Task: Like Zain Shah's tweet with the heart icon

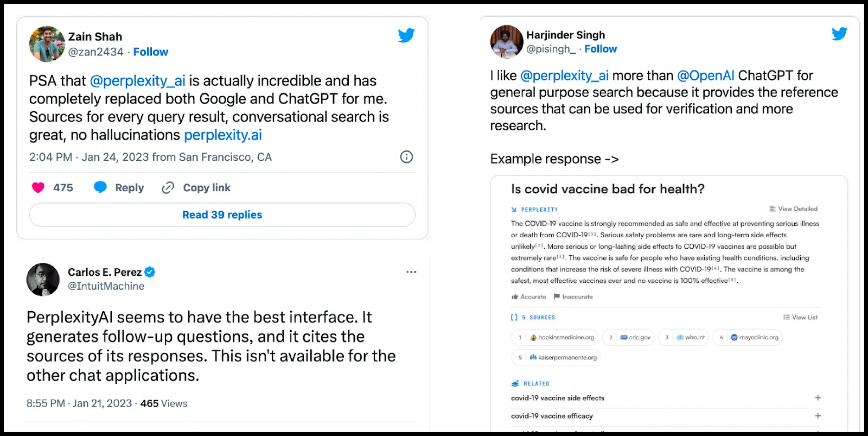Action: pyautogui.click(x=38, y=188)
